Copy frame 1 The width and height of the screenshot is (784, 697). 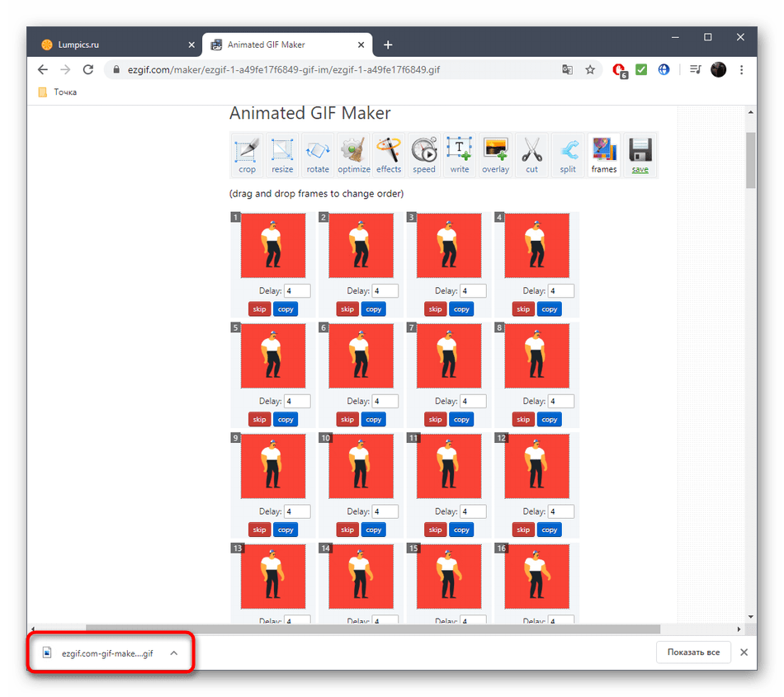286,309
